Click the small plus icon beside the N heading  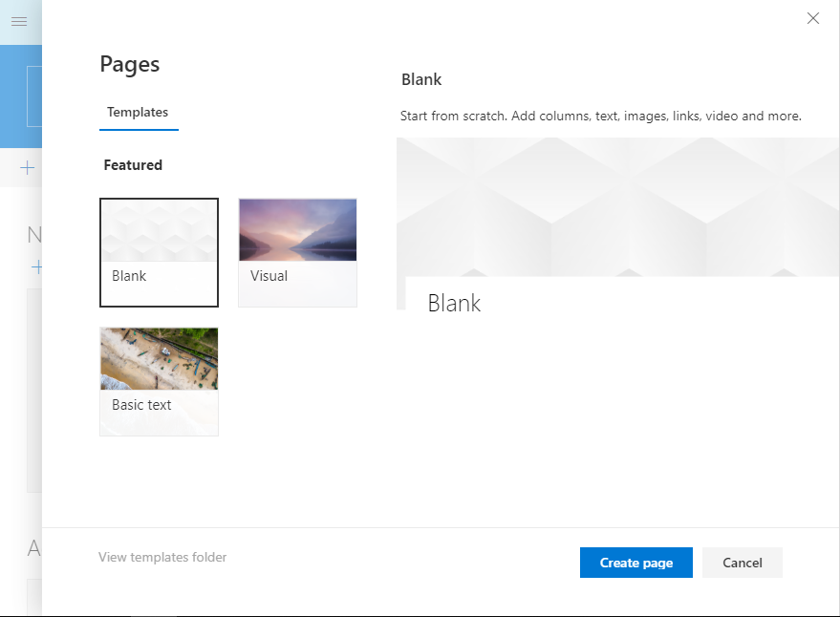pyautogui.click(x=36, y=267)
